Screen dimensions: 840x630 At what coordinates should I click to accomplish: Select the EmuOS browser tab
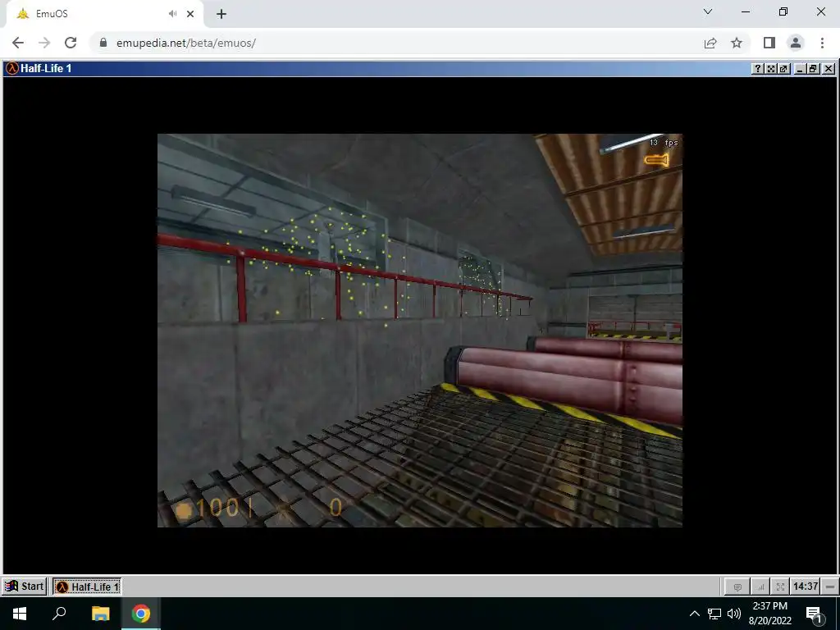(x=104, y=14)
